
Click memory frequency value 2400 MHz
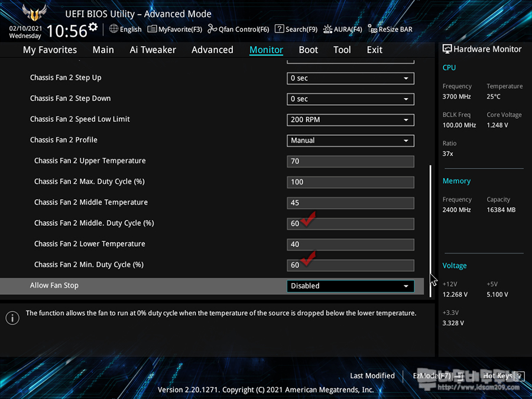pos(457,210)
